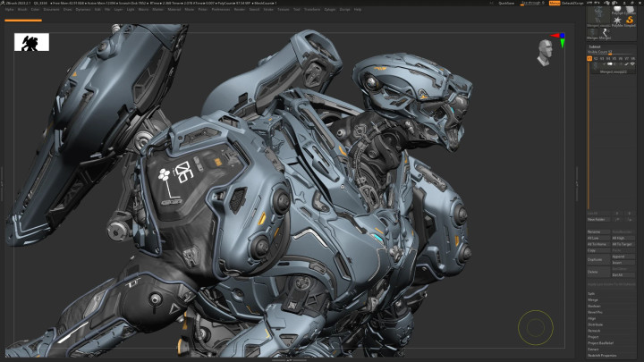Image resolution: width=644 pixels, height=362 pixels.
Task: Click the Duplicate subtool button
Action: coord(595,258)
